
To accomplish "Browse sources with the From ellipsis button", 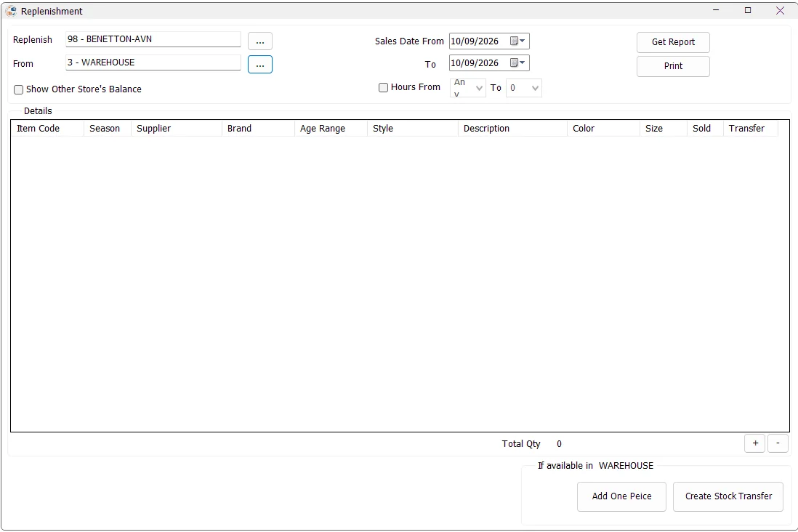I will coord(260,65).
